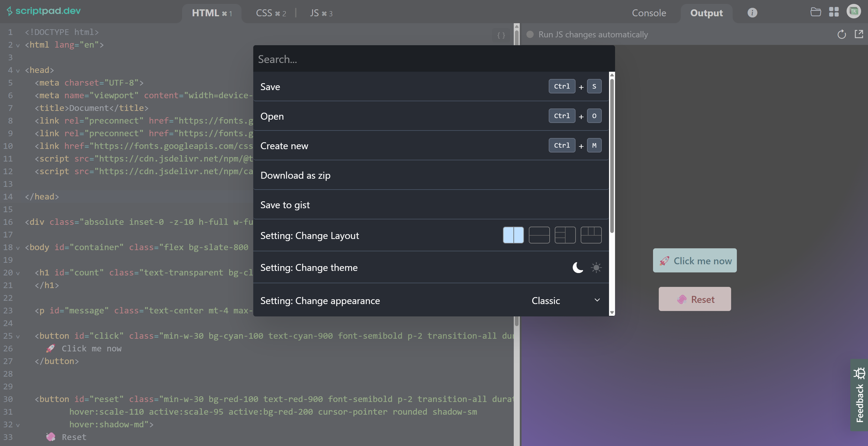This screenshot has height=446, width=868.
Task: Choose the left-split layout icon
Action: click(x=565, y=235)
